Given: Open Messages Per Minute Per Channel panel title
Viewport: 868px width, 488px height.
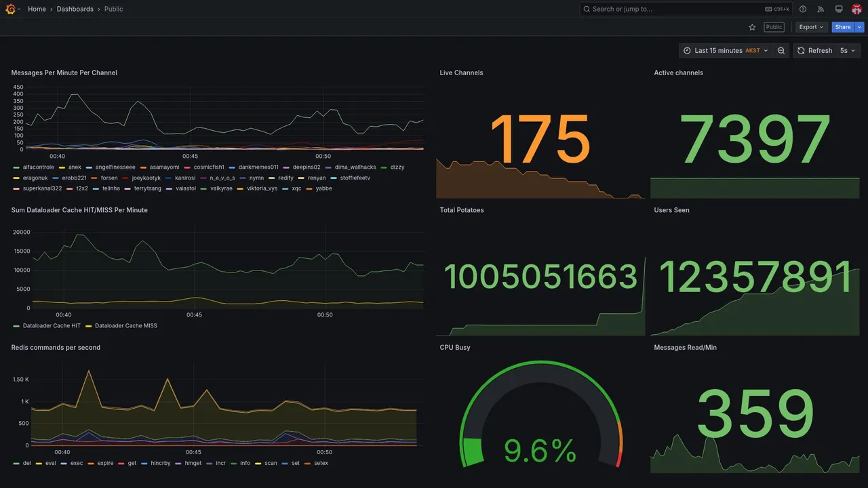Looking at the screenshot, I should click(64, 73).
